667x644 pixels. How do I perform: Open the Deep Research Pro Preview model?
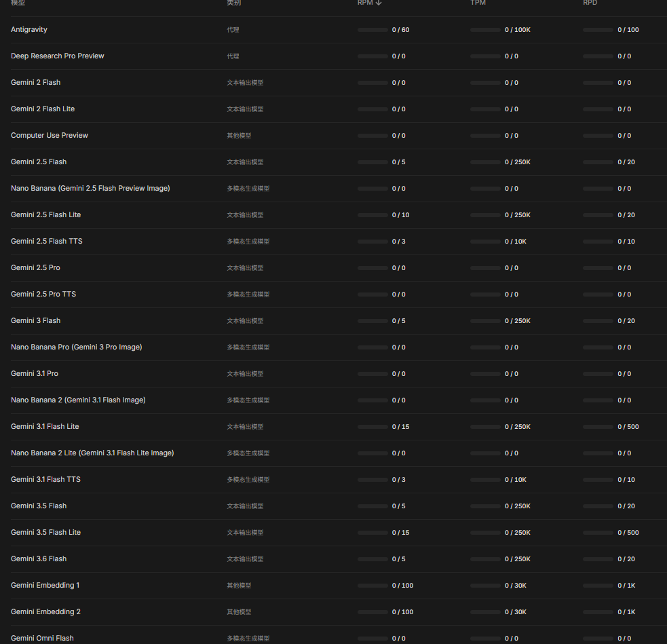click(x=58, y=56)
